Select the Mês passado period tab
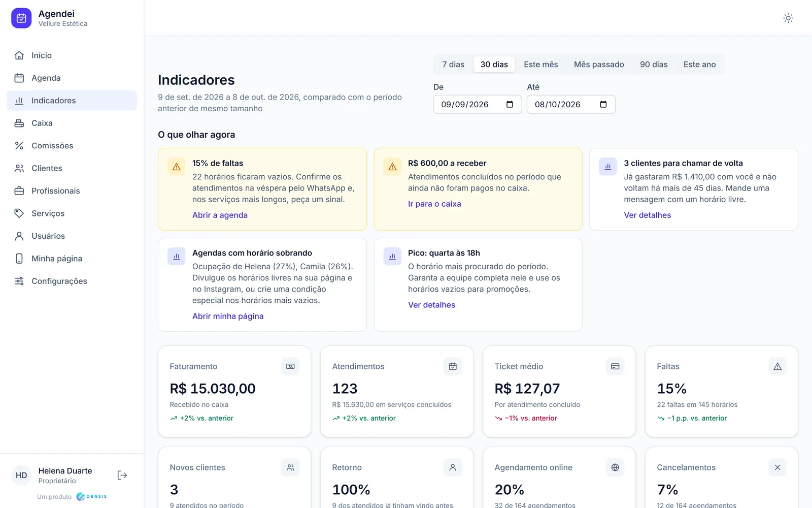Image resolution: width=812 pixels, height=508 pixels. point(599,65)
